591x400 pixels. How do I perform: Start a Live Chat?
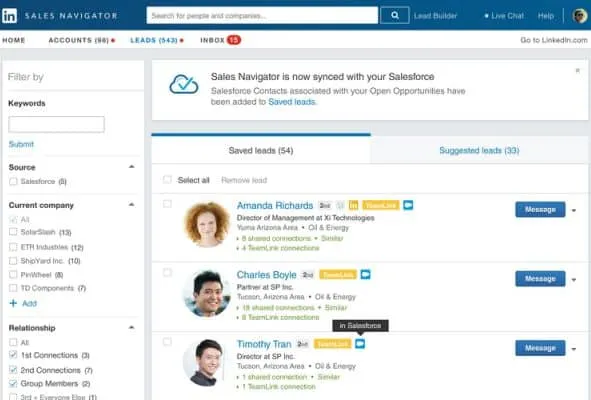point(504,16)
